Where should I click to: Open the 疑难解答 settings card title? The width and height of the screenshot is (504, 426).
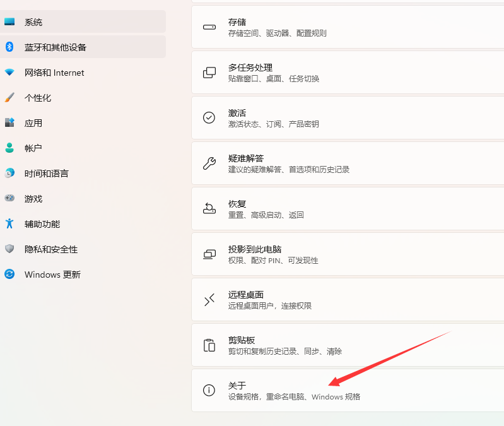(x=246, y=158)
